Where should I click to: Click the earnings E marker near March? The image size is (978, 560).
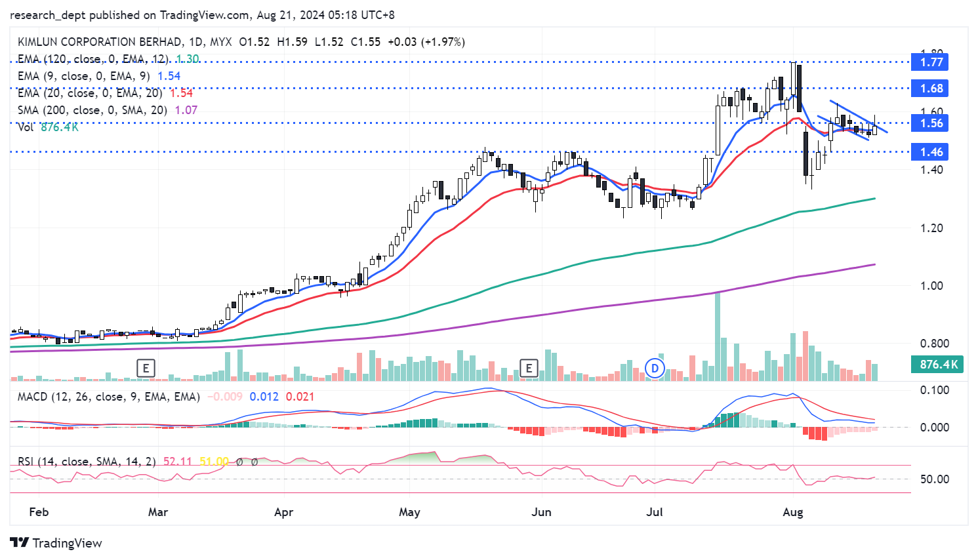tap(146, 368)
